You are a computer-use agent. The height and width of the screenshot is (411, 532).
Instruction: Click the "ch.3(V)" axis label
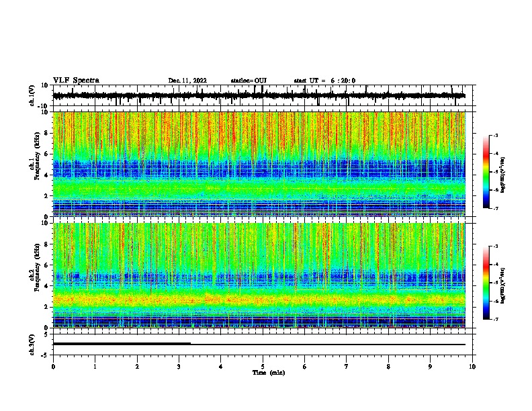coord(32,345)
